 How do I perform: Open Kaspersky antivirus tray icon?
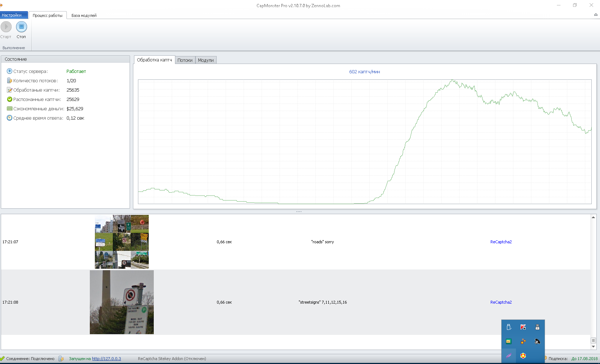point(523,327)
